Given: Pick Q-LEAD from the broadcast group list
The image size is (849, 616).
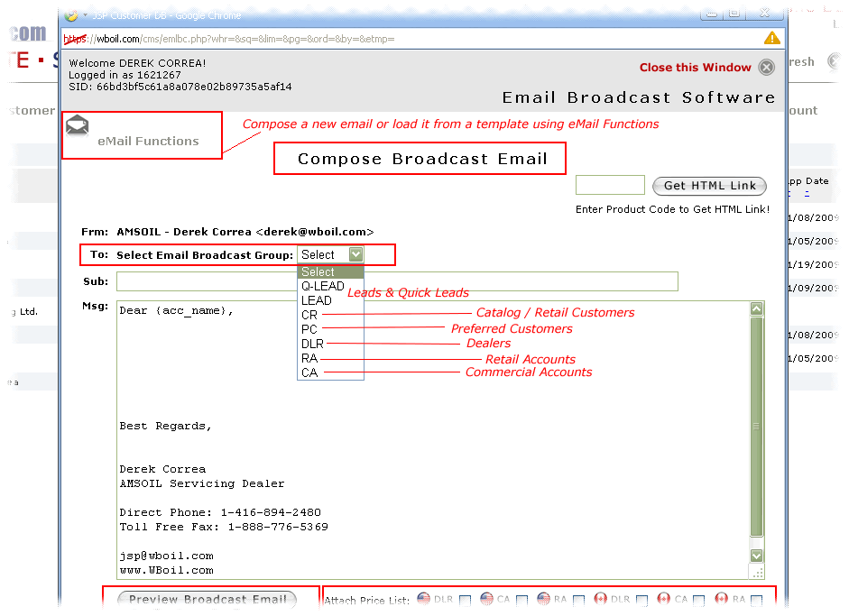Looking at the screenshot, I should point(330,286).
